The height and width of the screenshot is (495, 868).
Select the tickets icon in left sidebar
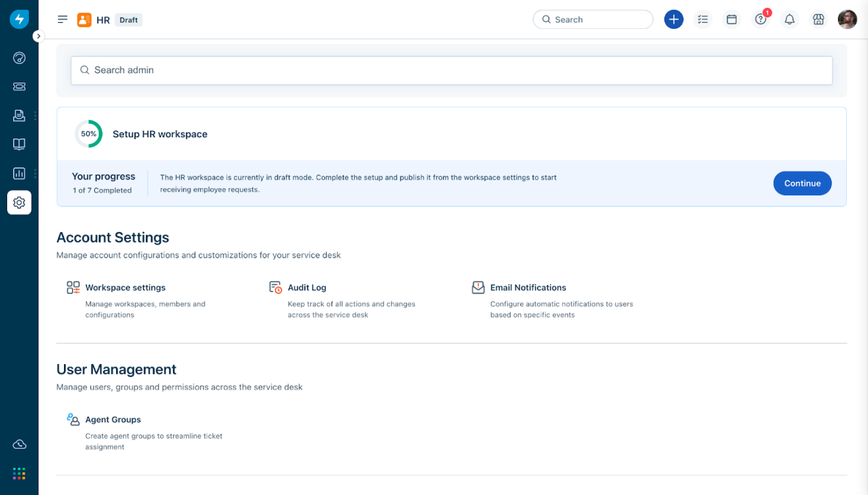coord(19,86)
